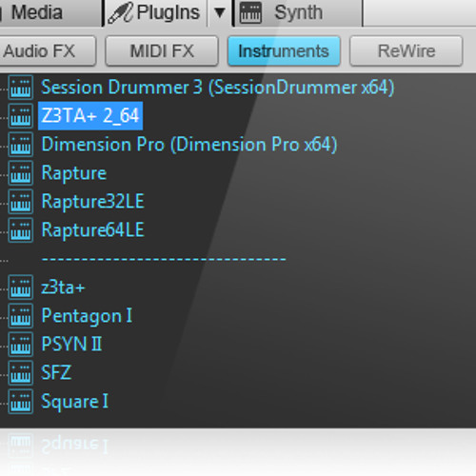The height and width of the screenshot is (476, 476).
Task: Select Dimension Pro (Dimension Pro x64)
Action: pyautogui.click(x=189, y=145)
